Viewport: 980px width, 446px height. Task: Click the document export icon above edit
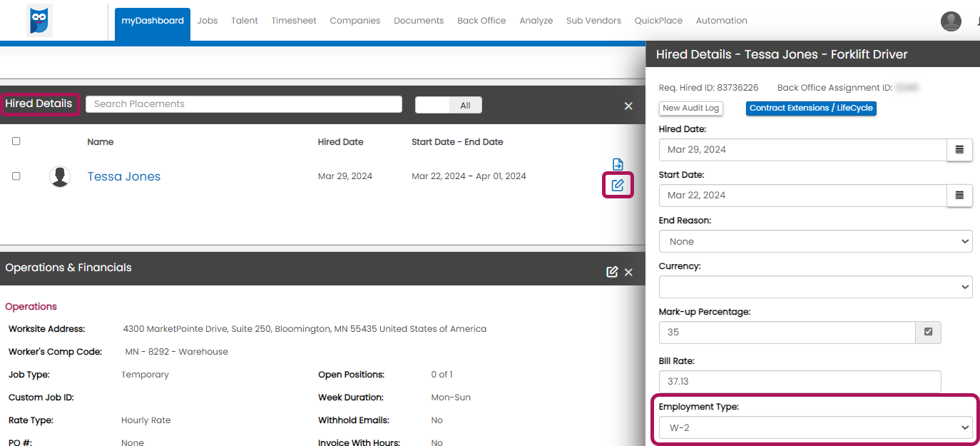(x=618, y=165)
